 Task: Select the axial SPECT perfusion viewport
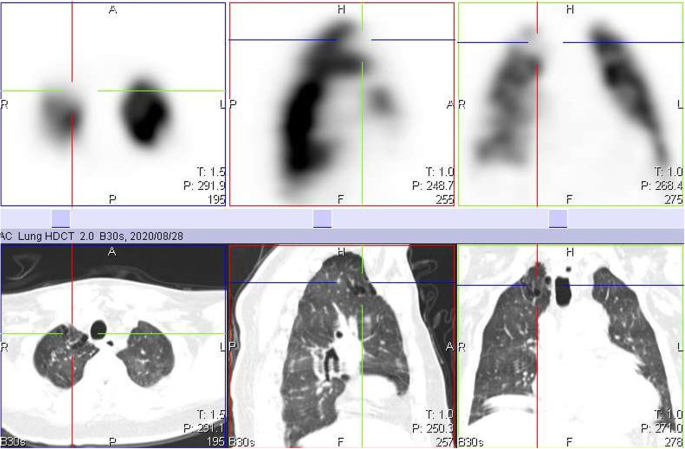click(113, 104)
